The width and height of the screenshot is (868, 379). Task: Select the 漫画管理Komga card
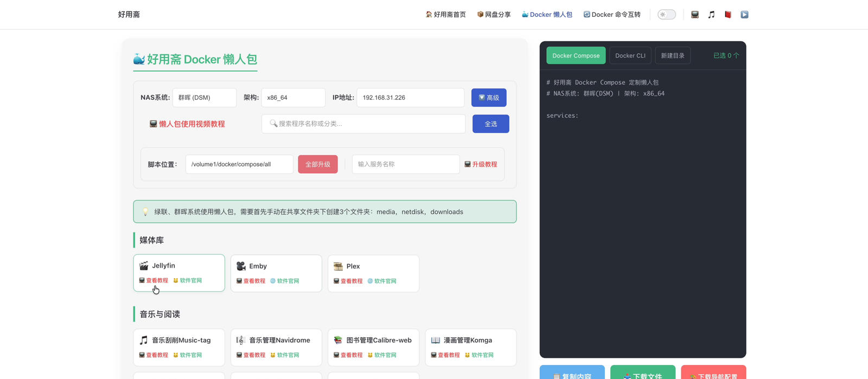[471, 348]
